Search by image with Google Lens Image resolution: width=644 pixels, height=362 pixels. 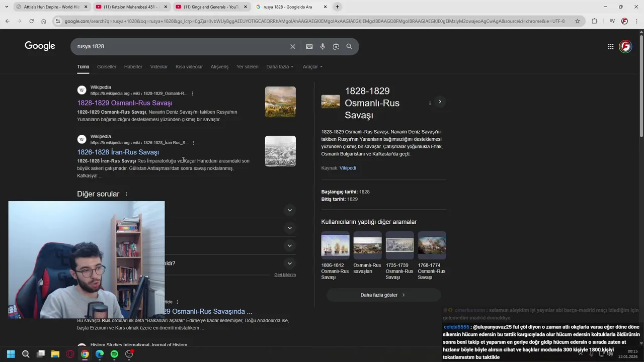tap(336, 46)
